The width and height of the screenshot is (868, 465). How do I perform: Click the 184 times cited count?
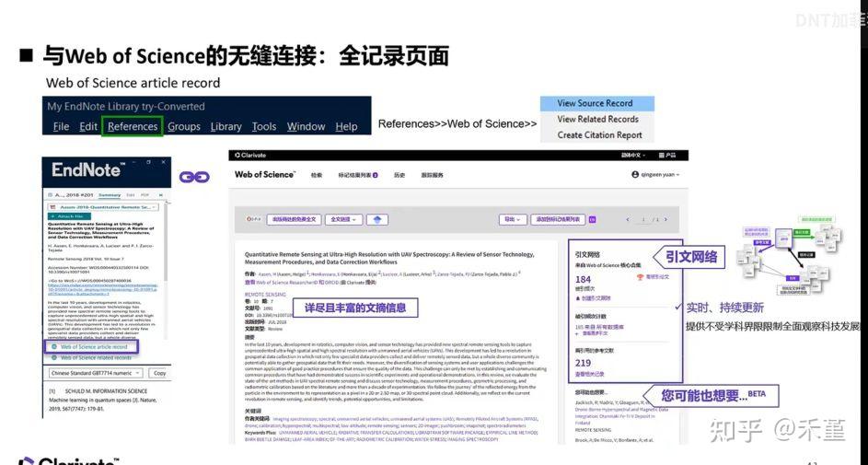[x=583, y=280]
